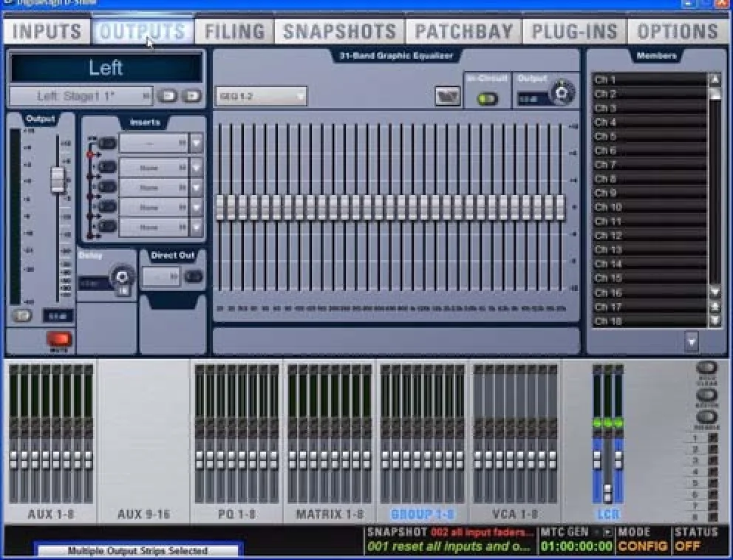This screenshot has height=560, width=733.
Task: Open the OPTIONS tab
Action: (x=678, y=31)
